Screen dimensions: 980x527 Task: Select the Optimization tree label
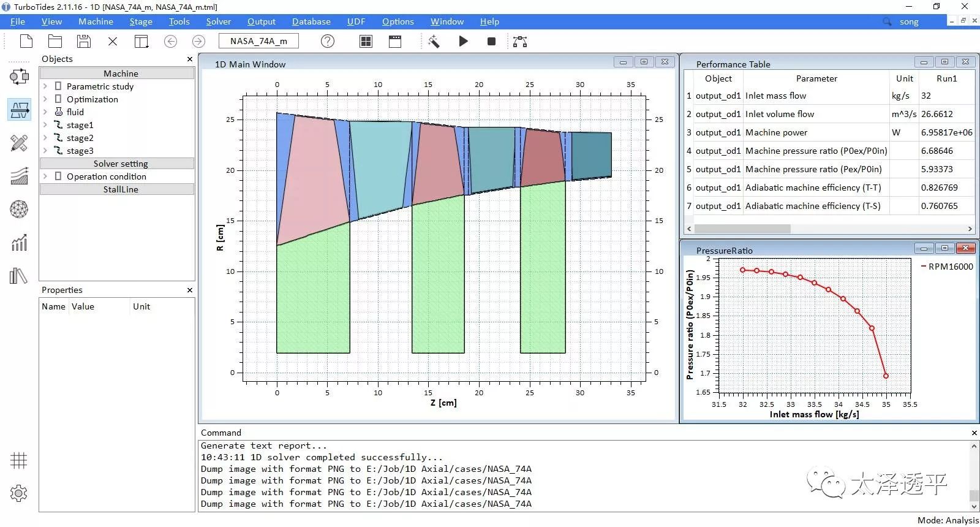[92, 99]
